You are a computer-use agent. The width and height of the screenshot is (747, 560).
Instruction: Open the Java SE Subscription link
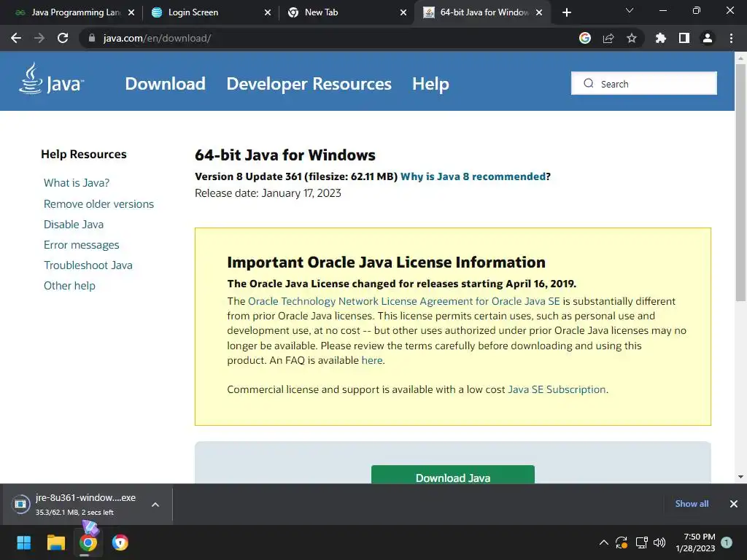(557, 389)
